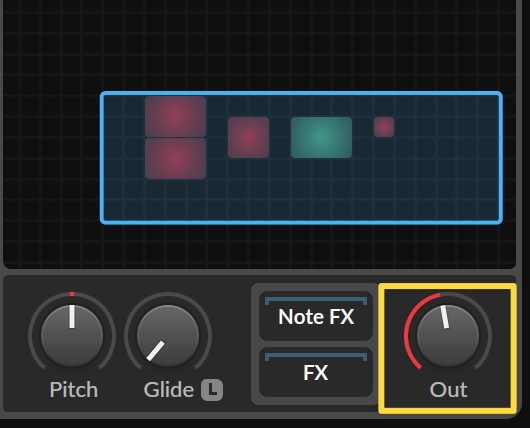Screen dimensions: 530x428
Task: Click the medium red square module
Action: [x=248, y=138]
